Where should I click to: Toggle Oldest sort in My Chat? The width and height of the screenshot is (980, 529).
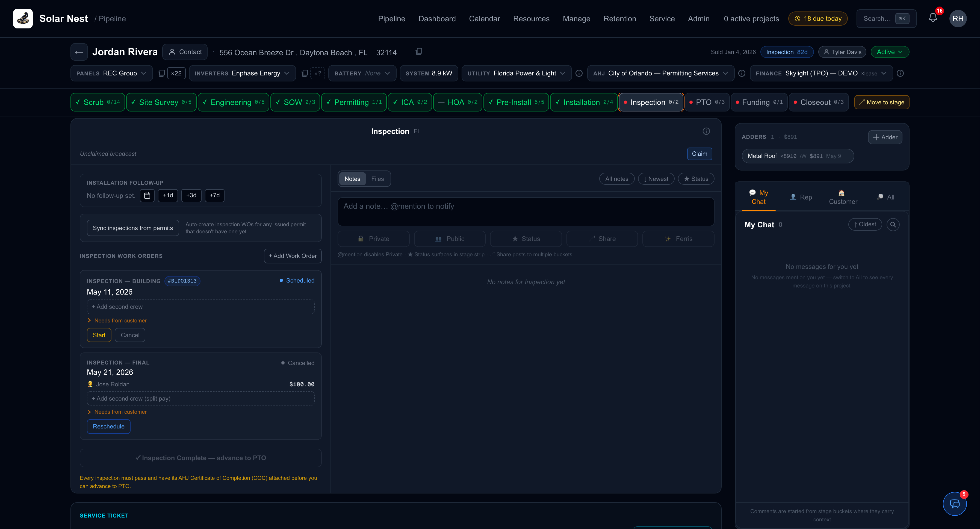point(865,225)
